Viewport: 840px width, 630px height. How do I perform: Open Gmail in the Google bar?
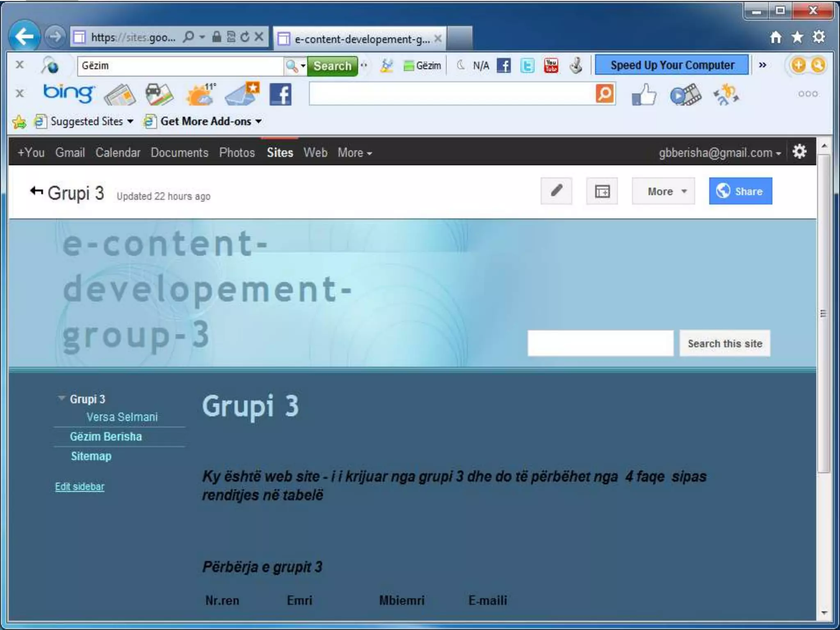coord(70,153)
